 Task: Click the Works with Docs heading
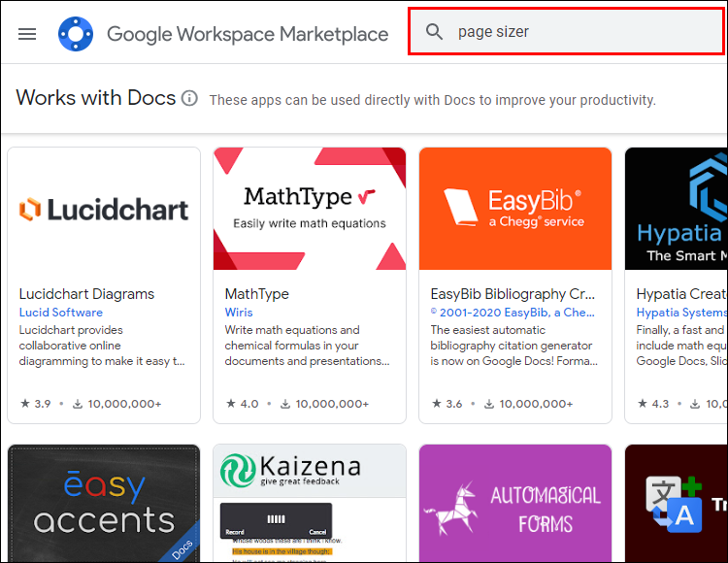pos(96,98)
